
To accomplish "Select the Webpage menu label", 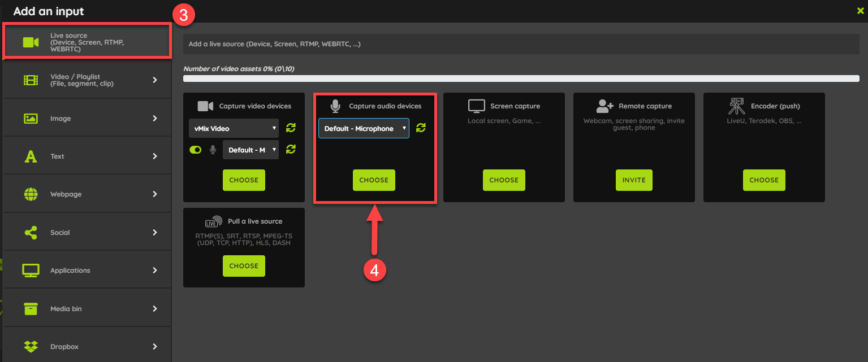I will 66,194.
